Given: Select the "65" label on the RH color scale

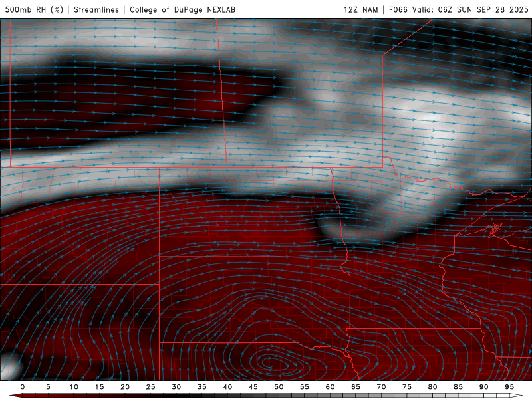Looking at the screenshot, I should [x=356, y=387].
